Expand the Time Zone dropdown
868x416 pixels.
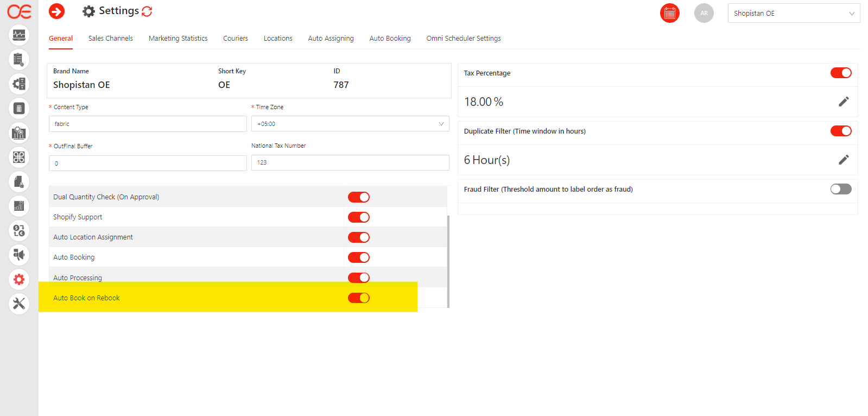point(350,124)
